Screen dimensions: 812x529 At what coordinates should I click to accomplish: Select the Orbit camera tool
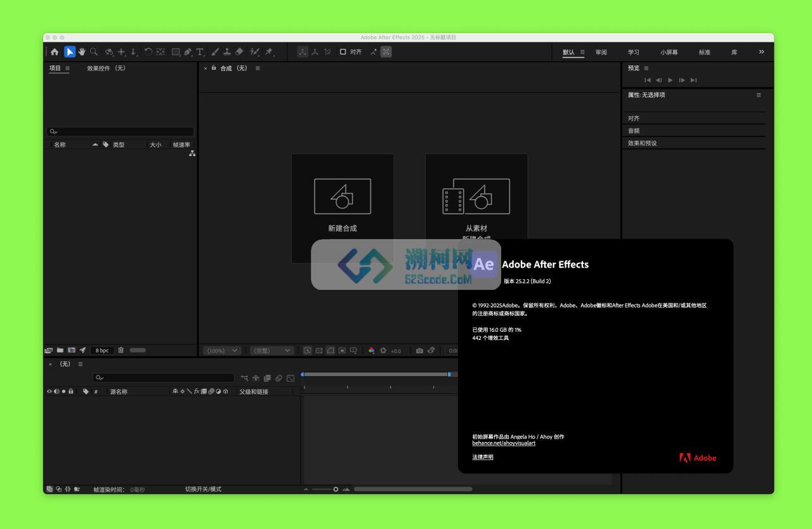pyautogui.click(x=109, y=52)
